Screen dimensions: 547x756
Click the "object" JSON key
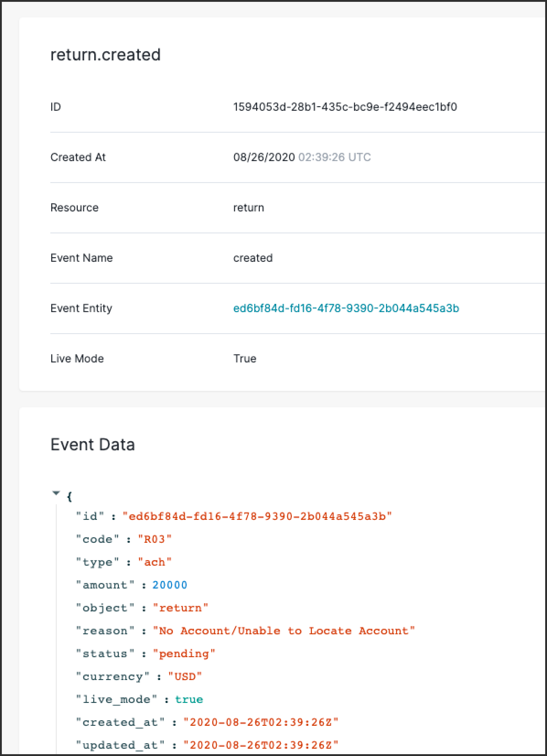click(x=105, y=608)
